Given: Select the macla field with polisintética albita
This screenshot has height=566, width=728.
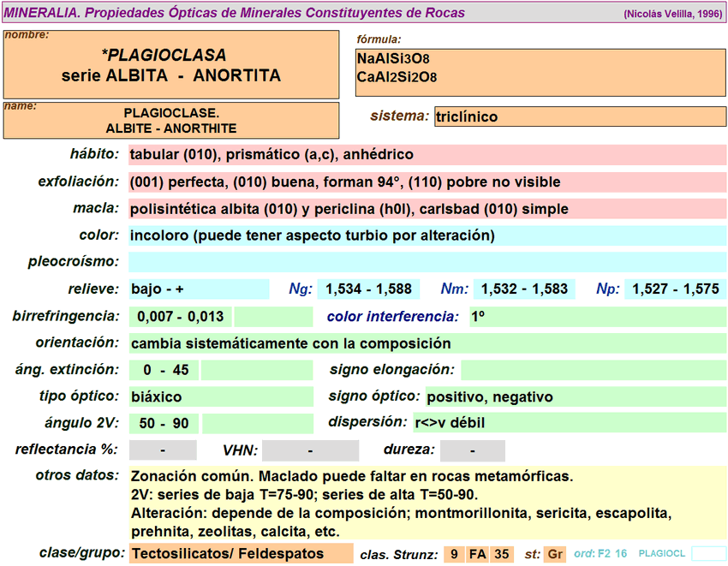Looking at the screenshot, I should click(427, 209).
